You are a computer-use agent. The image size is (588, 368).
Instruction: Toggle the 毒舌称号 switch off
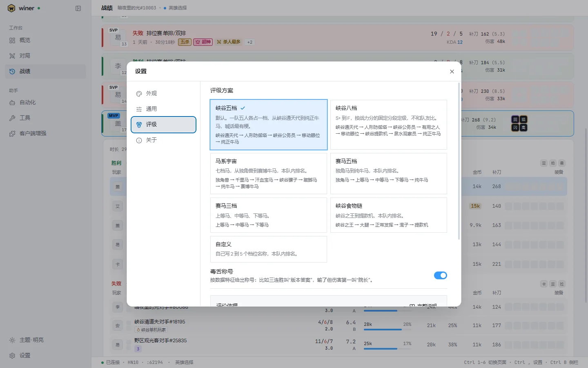pyautogui.click(x=440, y=276)
